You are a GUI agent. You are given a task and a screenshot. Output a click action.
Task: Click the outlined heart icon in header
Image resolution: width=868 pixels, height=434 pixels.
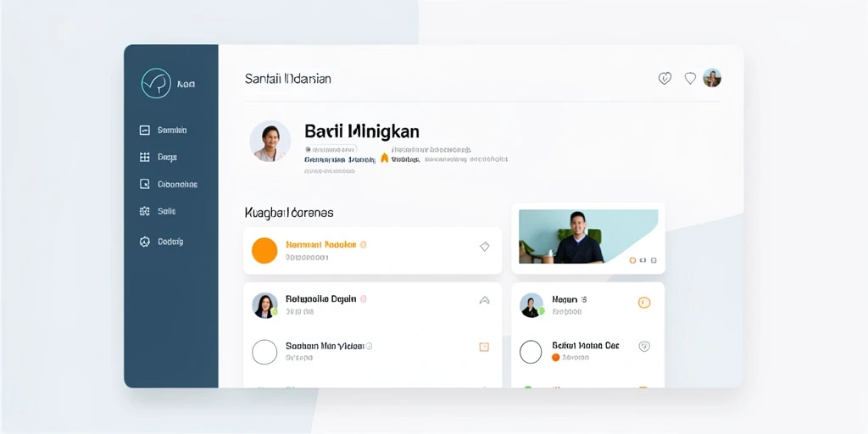point(690,79)
